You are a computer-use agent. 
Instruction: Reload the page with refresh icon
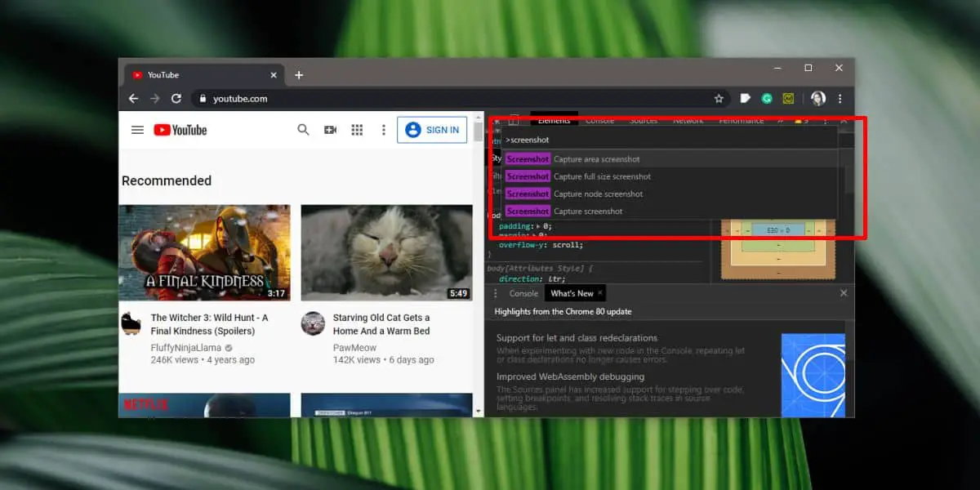tap(176, 98)
